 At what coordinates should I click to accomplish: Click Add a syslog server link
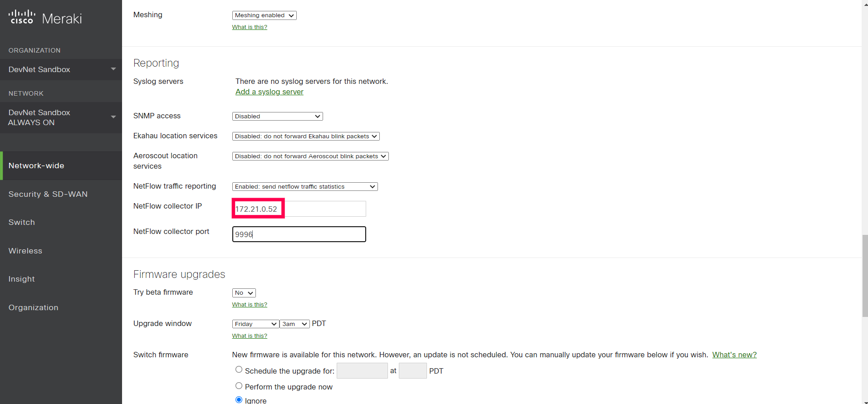coord(269,92)
